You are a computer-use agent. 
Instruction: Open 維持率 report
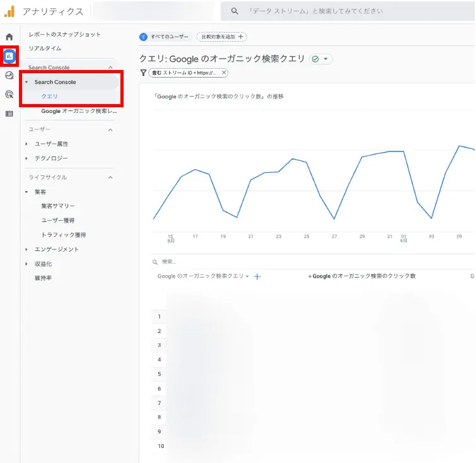click(43, 278)
